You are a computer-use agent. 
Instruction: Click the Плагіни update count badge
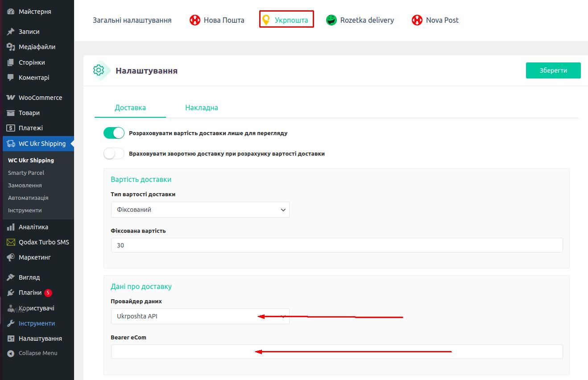tap(48, 293)
